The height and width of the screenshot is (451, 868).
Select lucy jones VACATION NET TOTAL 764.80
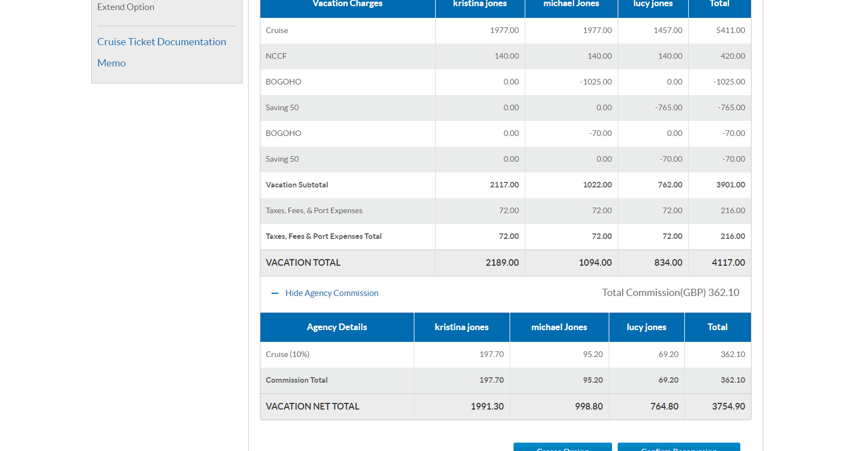point(665,407)
